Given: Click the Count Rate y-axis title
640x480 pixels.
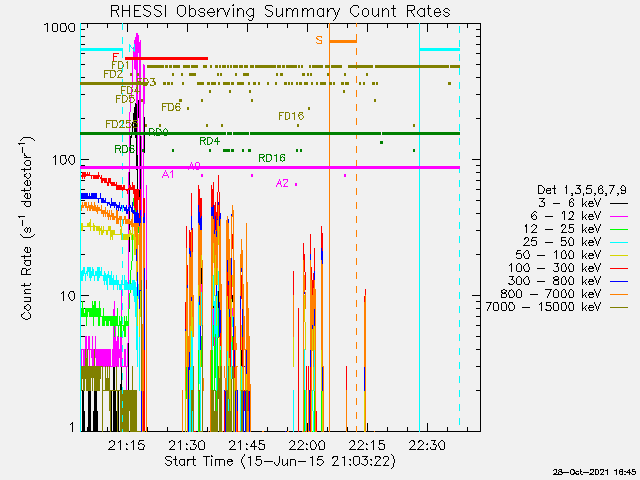Looking at the screenshot, I should tap(27, 228).
